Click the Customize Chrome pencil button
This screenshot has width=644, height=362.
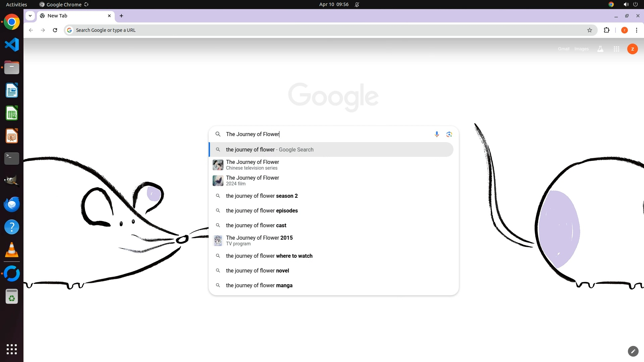pos(633,351)
